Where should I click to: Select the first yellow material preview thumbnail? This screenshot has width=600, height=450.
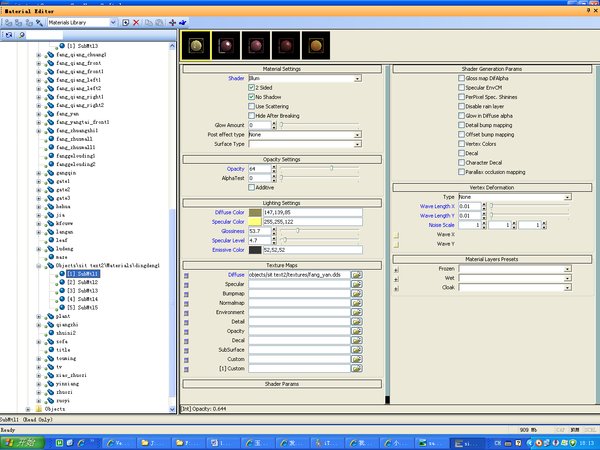click(195, 46)
